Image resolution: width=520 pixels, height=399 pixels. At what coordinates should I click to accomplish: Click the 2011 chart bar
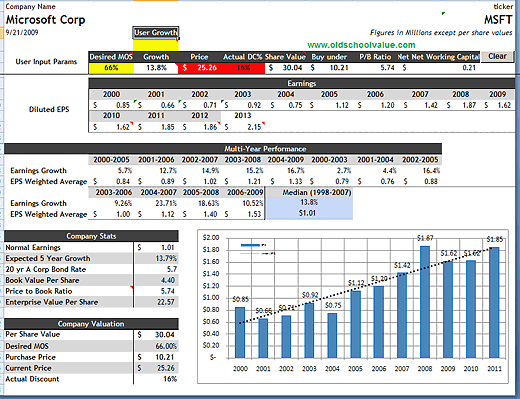[494, 303]
